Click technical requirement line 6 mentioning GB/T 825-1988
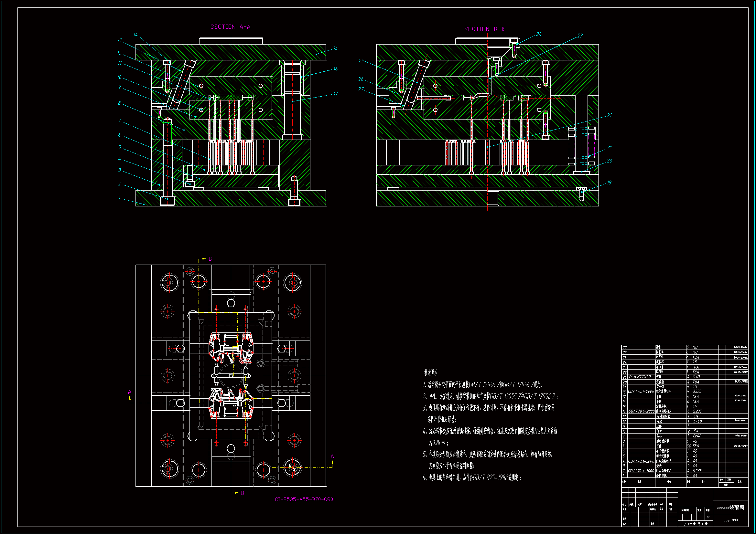The height and width of the screenshot is (534, 756). pyautogui.click(x=471, y=478)
